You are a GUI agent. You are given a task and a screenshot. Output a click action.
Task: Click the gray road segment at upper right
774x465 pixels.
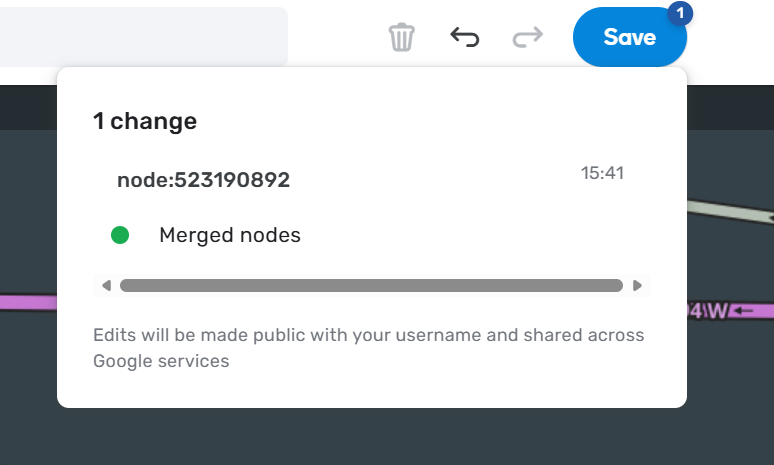(x=730, y=211)
